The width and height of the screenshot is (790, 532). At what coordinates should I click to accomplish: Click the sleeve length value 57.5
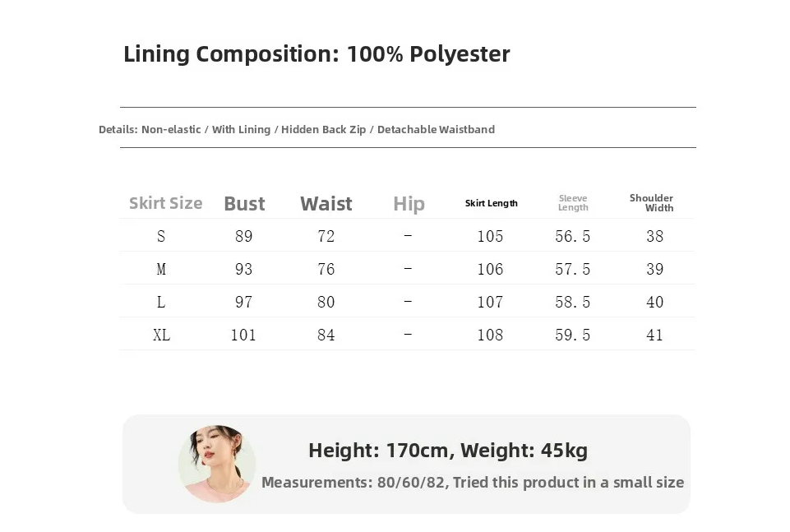[573, 270]
